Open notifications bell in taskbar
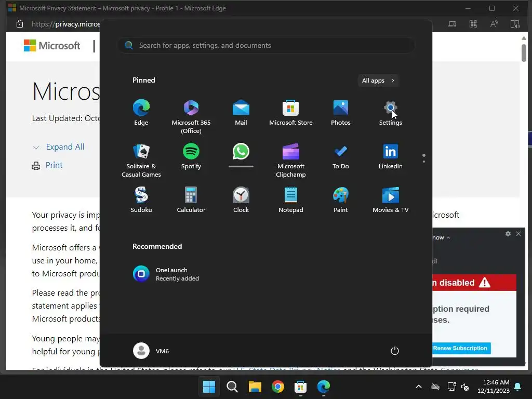The image size is (532, 399). 518,387
